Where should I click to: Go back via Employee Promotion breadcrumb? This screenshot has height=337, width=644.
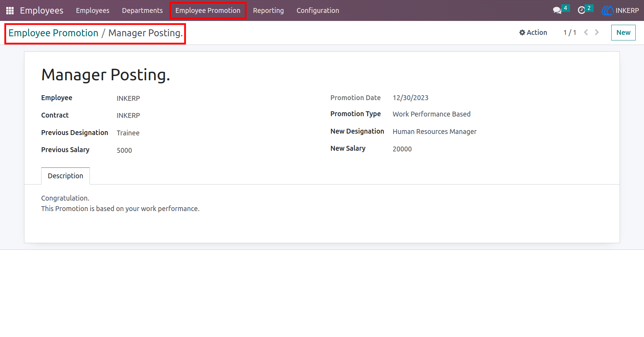coord(53,33)
